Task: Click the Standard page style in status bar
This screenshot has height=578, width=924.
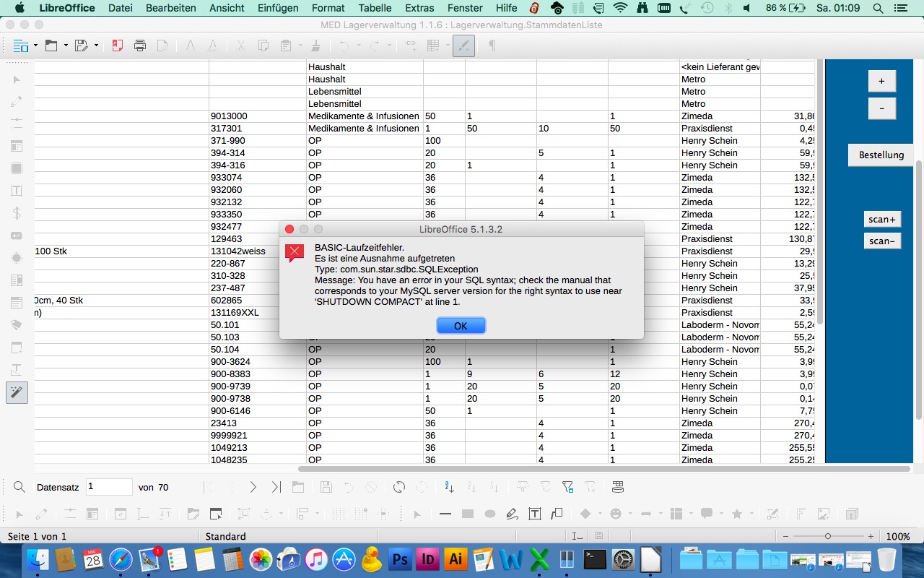Action: coord(226,536)
